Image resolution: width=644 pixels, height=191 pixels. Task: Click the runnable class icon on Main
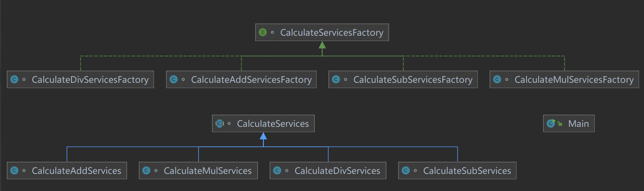(551, 123)
